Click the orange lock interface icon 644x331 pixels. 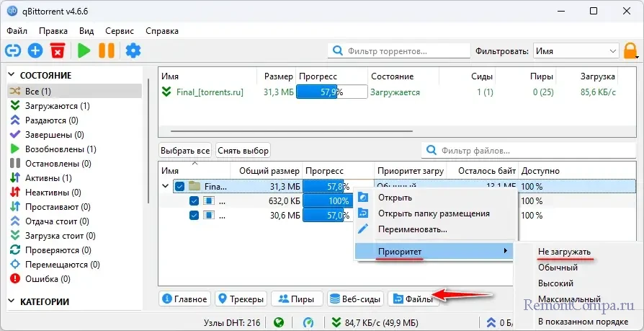[x=630, y=51]
